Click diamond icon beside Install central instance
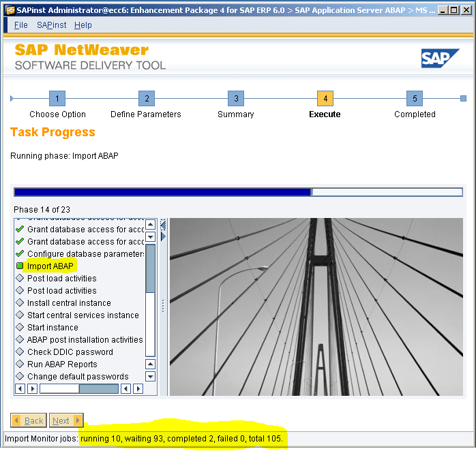 click(x=20, y=302)
